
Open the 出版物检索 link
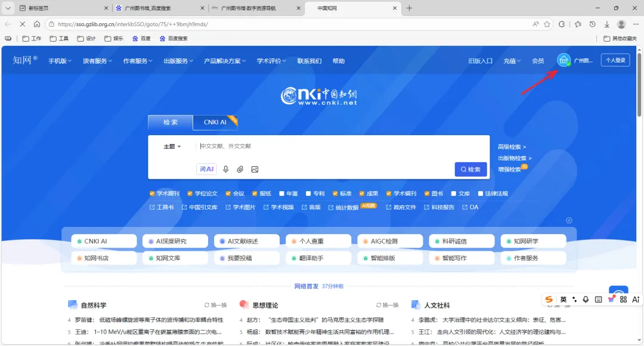pyautogui.click(x=515, y=158)
